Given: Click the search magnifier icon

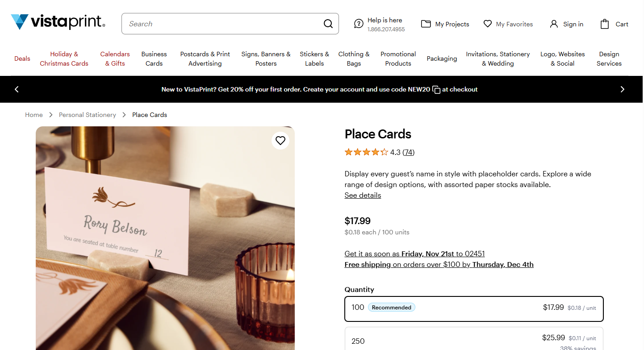Looking at the screenshot, I should 328,24.
